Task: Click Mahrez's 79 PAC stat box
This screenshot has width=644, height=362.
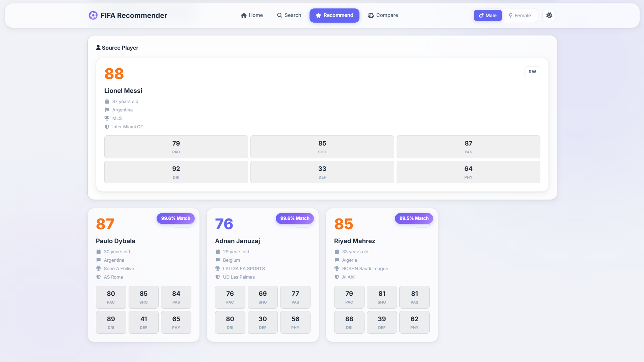Action: pyautogui.click(x=349, y=297)
